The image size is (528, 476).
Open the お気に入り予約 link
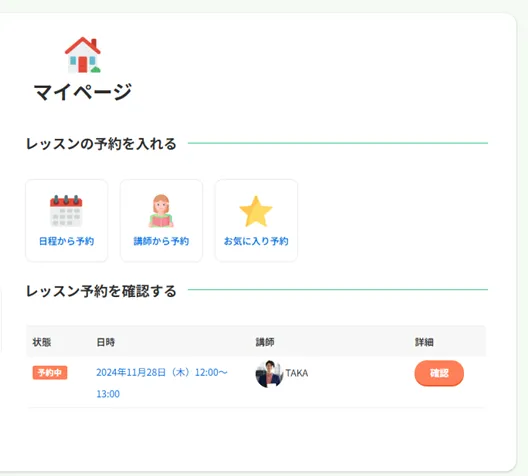click(256, 241)
